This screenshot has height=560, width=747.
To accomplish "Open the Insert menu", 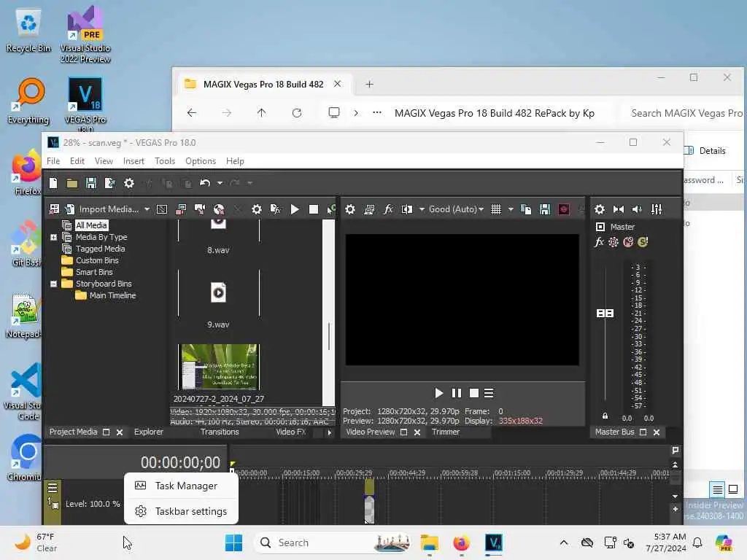I will [133, 161].
